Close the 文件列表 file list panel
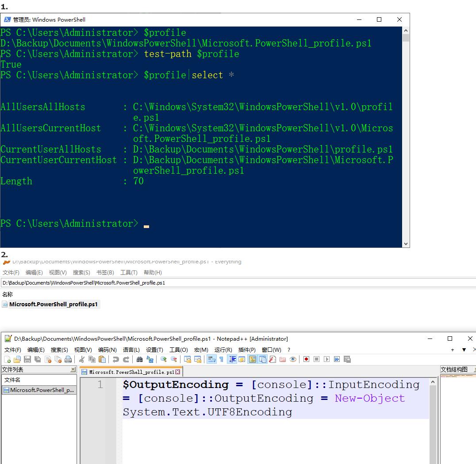The width and height of the screenshot is (476, 464). pyautogui.click(x=73, y=369)
